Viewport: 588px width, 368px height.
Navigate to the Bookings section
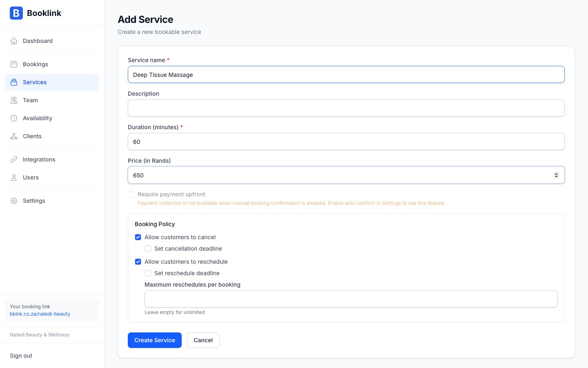pyautogui.click(x=35, y=64)
